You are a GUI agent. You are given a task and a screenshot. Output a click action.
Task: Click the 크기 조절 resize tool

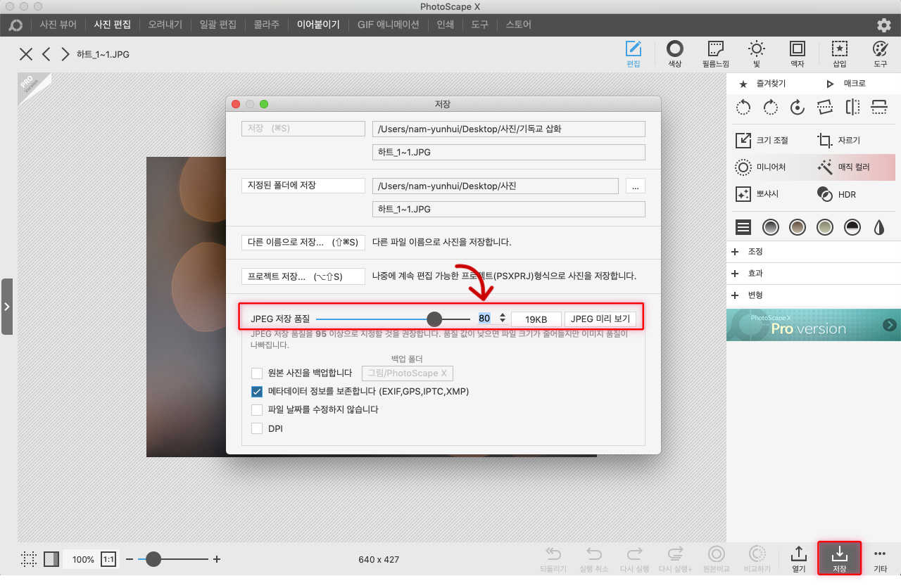(762, 141)
